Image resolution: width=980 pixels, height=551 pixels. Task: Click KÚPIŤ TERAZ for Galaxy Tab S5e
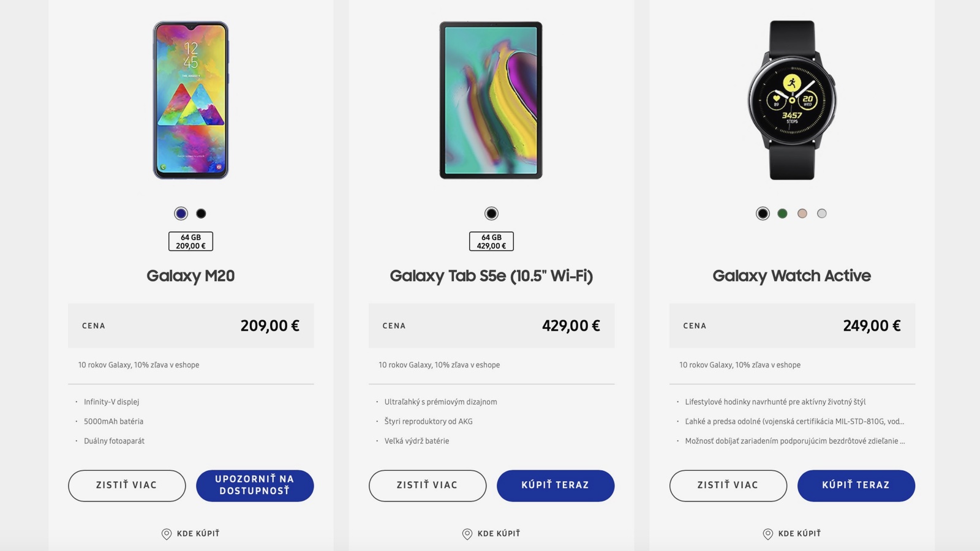[x=556, y=485]
